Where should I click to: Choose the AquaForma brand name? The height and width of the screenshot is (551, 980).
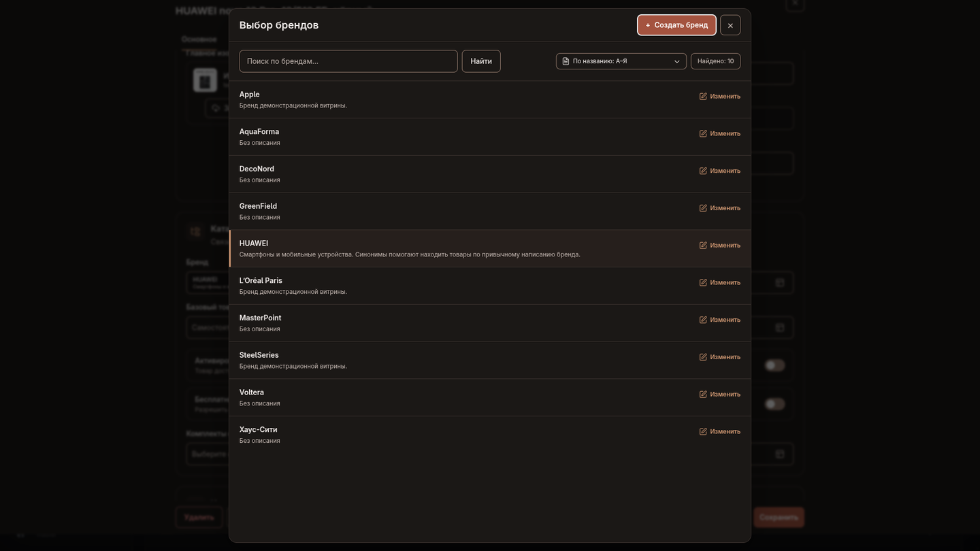coord(259,132)
